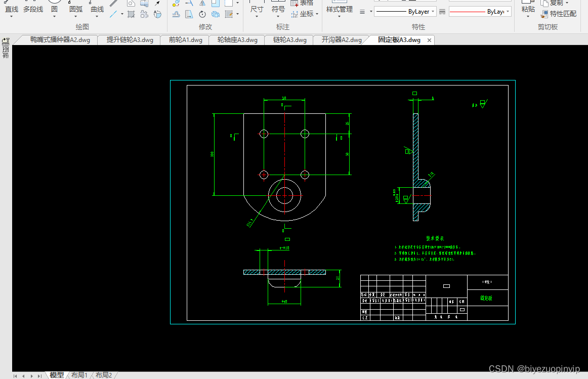Click the arrow leader icon in Draw panel
The image size is (588, 379).
(158, 4)
